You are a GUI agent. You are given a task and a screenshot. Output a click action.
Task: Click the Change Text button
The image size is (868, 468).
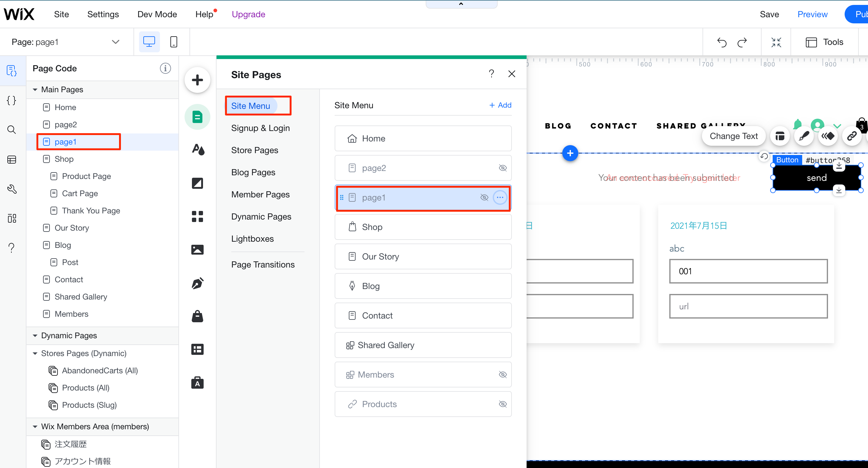[733, 136]
